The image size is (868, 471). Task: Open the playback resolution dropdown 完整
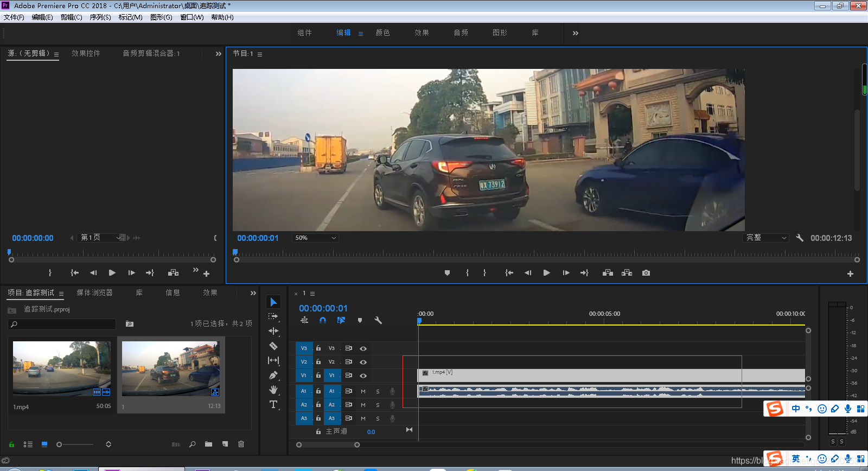[765, 238]
